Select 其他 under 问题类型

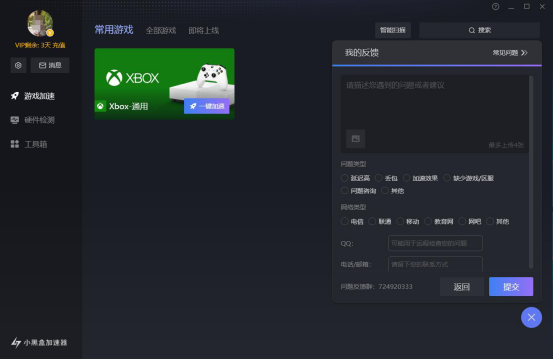[x=385, y=191]
